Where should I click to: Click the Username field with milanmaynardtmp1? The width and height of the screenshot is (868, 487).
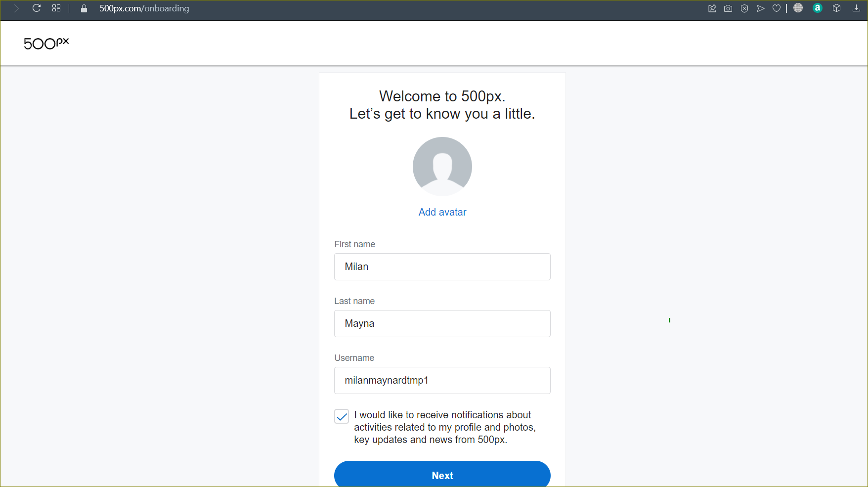[x=442, y=381]
